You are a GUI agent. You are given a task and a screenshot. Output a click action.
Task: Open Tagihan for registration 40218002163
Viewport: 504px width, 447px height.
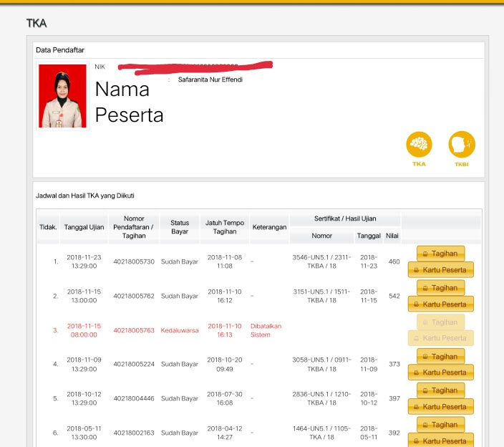click(441, 425)
